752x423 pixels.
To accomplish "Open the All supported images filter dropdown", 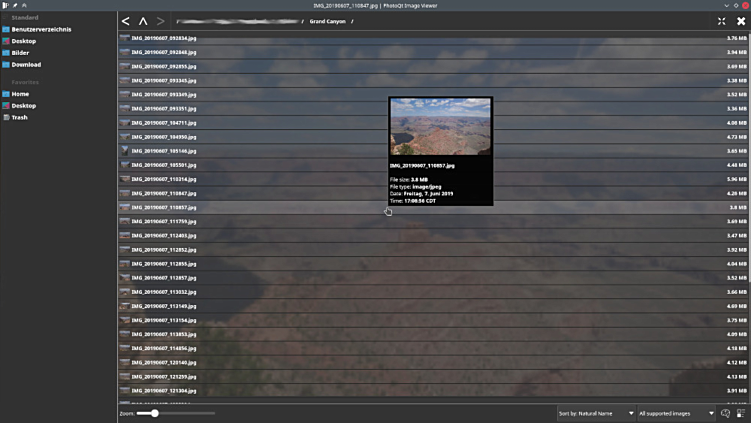I will tap(677, 413).
